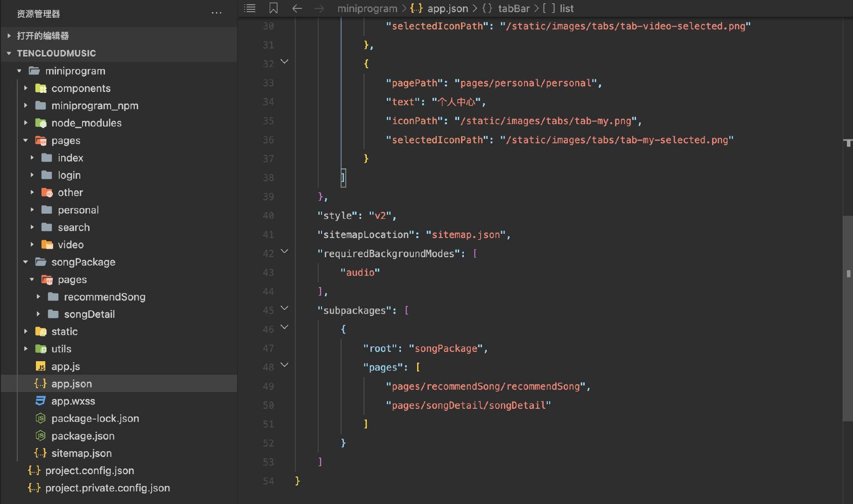Click "/static/images/tabs/tab-my.png" on line 35
The width and height of the screenshot is (853, 504).
point(546,121)
